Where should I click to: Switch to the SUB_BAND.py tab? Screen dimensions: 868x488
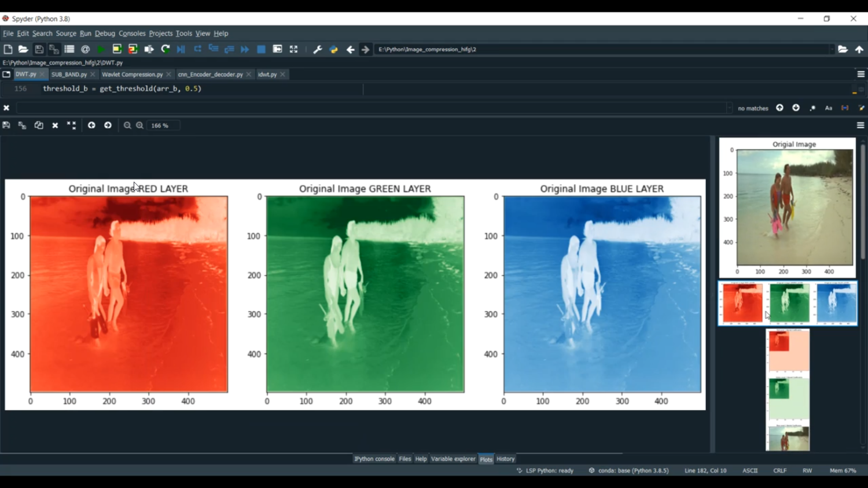(x=69, y=75)
